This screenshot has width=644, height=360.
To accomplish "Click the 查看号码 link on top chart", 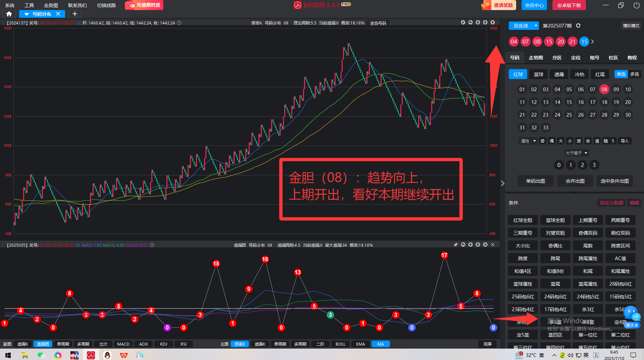I will click(378, 23).
